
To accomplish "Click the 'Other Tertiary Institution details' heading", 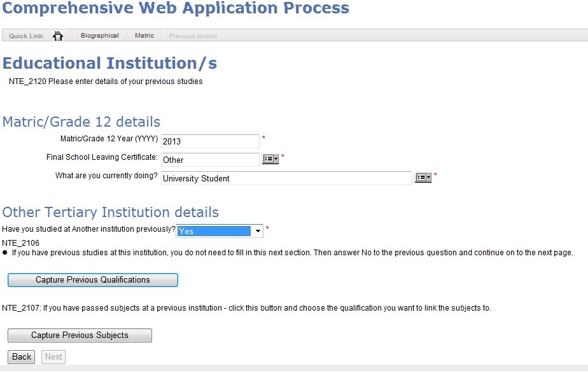I will click(x=111, y=212).
